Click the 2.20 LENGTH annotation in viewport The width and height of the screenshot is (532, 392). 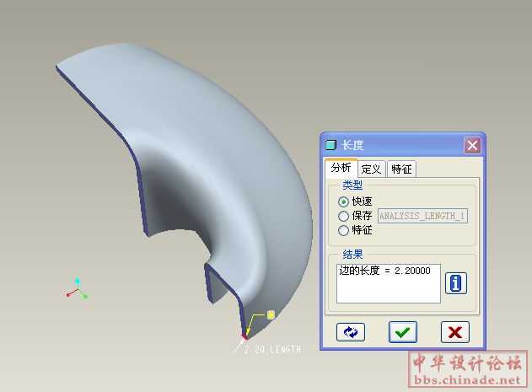click(272, 349)
